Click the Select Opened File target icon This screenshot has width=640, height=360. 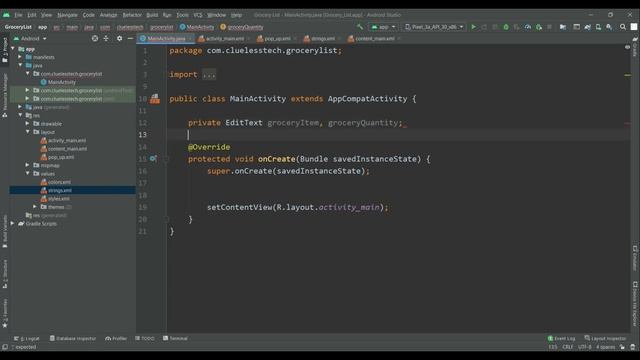95,38
